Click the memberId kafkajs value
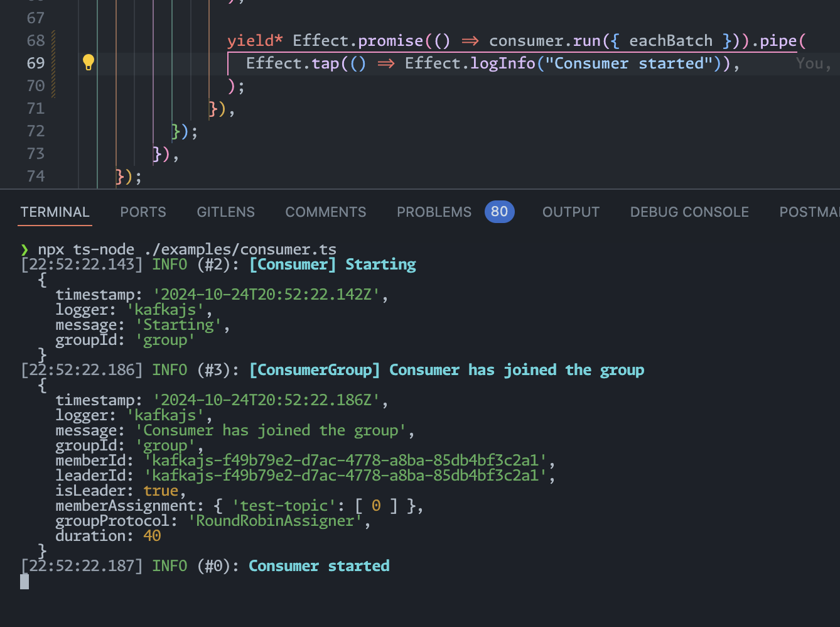Viewport: 840px width, 627px height. pos(346,461)
